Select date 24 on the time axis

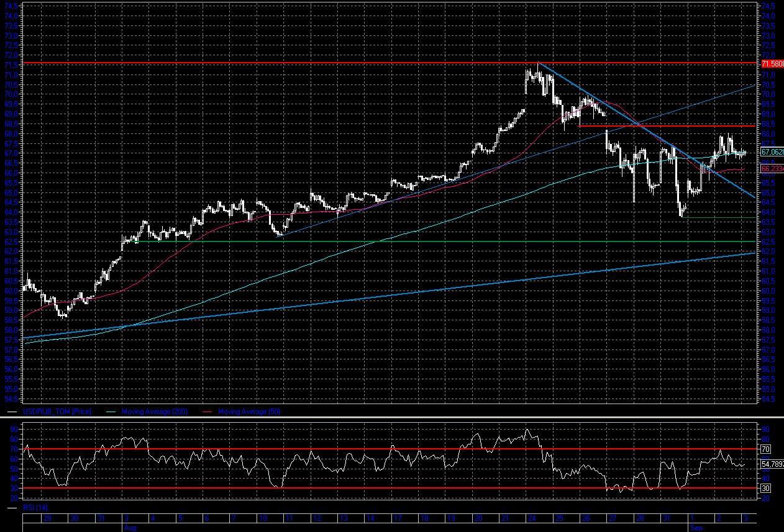pos(531,518)
